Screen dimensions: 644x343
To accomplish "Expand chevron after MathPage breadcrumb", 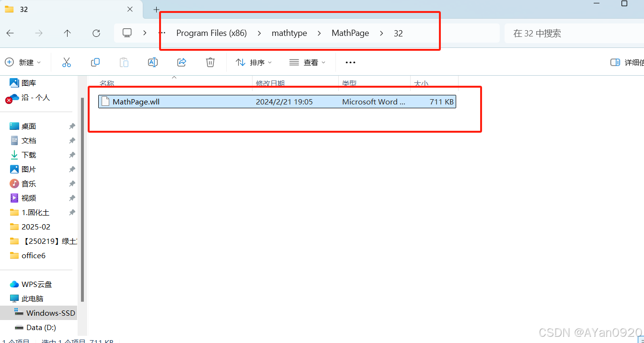I will (381, 33).
